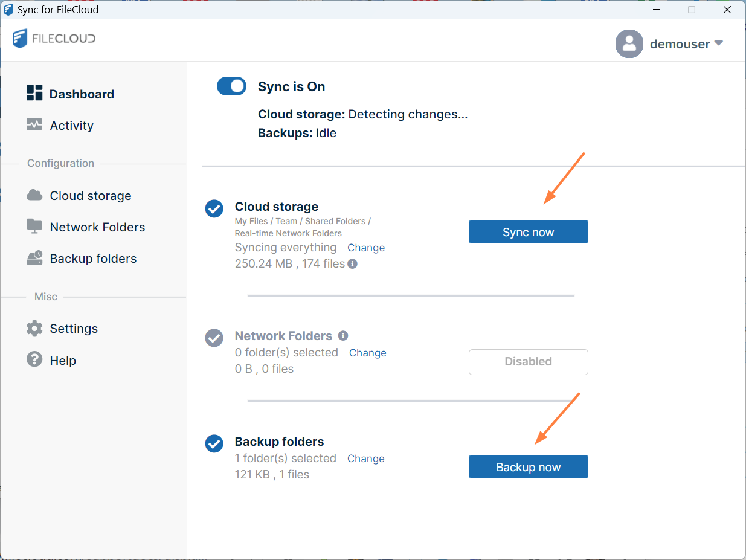The width and height of the screenshot is (746, 560).
Task: Click info icon beside Network Folders heading
Action: click(x=343, y=335)
